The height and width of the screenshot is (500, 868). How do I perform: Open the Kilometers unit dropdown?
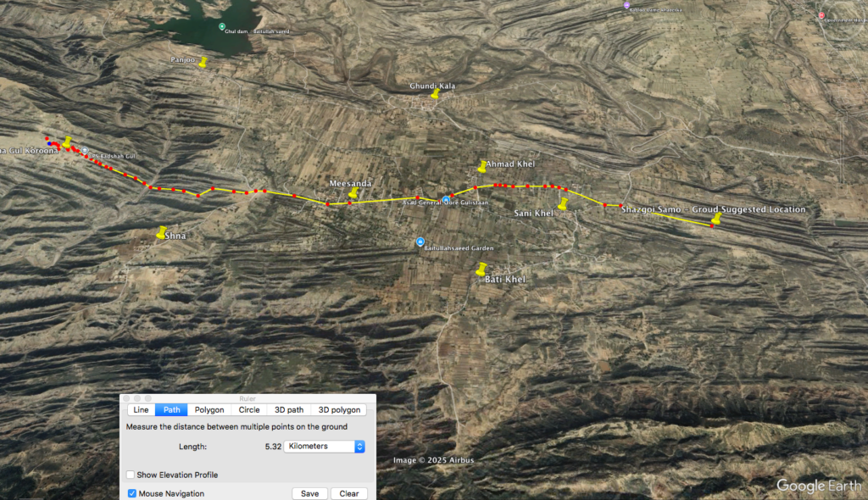[325, 447]
